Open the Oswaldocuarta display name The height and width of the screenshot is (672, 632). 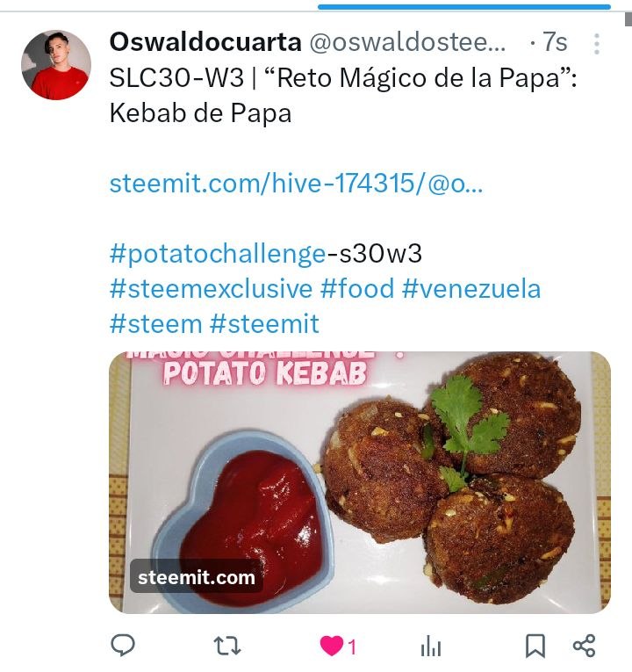pyautogui.click(x=205, y=42)
